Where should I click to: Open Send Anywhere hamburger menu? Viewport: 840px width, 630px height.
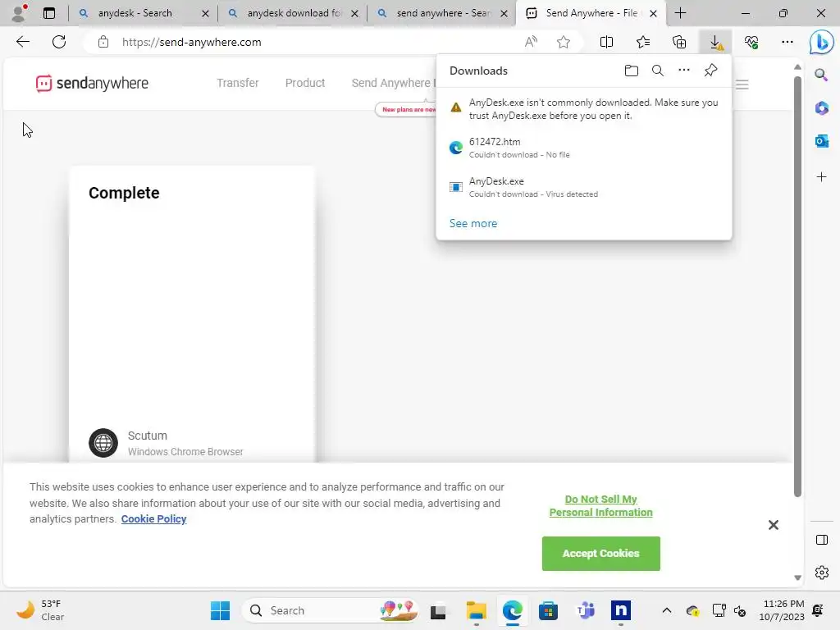point(742,84)
